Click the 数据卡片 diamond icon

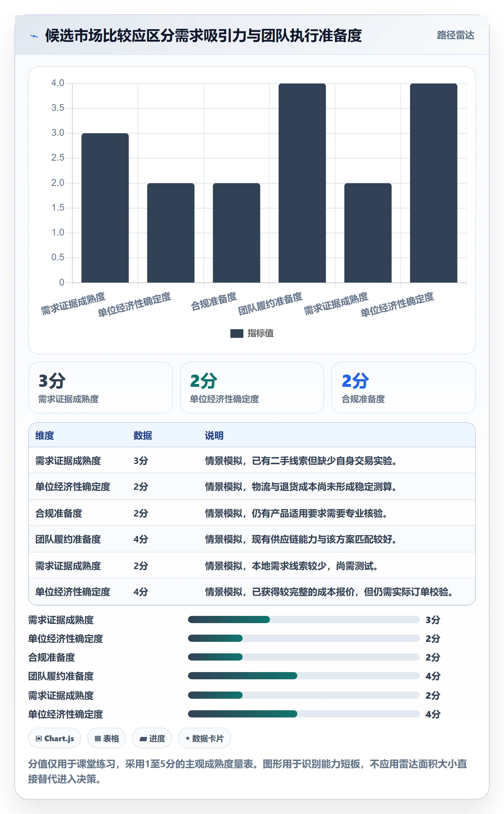[x=188, y=738]
